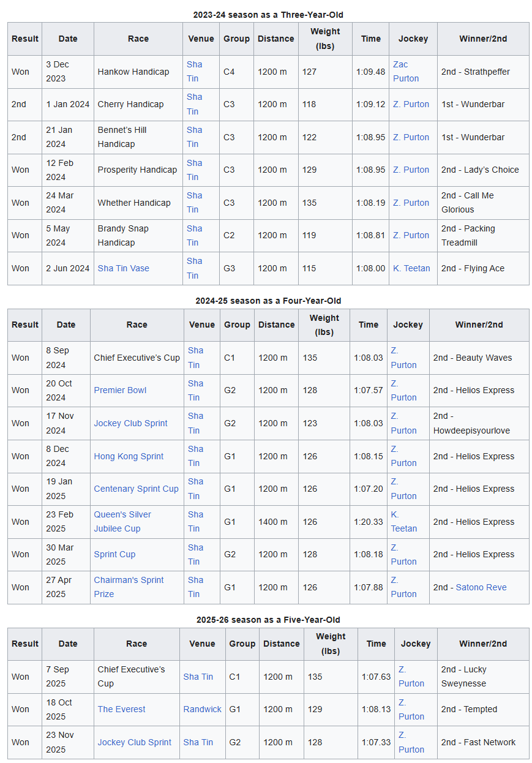Screen dimensions: 532x763
Task: Open the Premier Bowl race link
Action: (x=120, y=390)
